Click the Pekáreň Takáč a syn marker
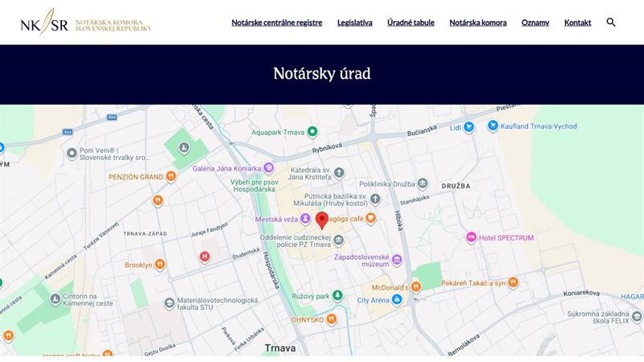Viewport: 644px width, 362px height. [x=513, y=282]
